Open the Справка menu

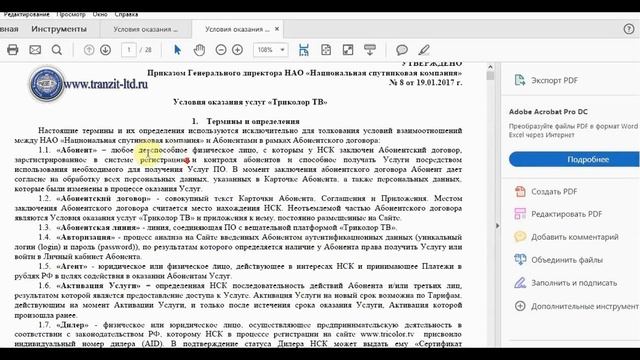126,14
